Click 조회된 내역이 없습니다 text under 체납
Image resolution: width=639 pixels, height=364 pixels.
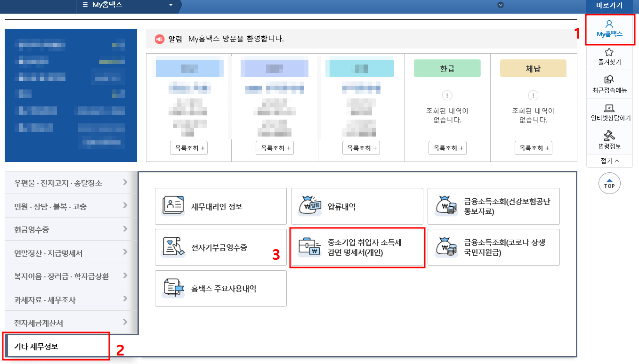[x=533, y=115]
